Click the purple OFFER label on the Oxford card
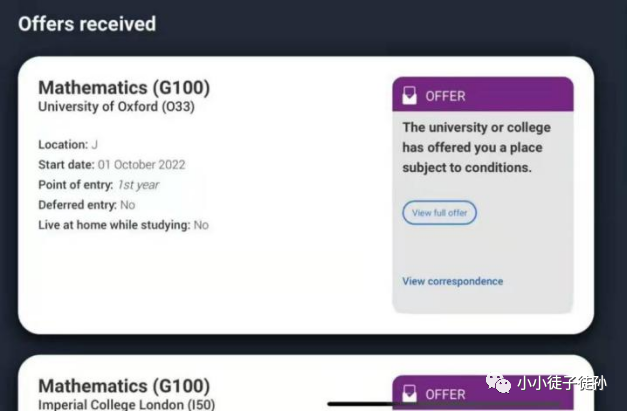The image size is (627, 411). pyautogui.click(x=446, y=96)
